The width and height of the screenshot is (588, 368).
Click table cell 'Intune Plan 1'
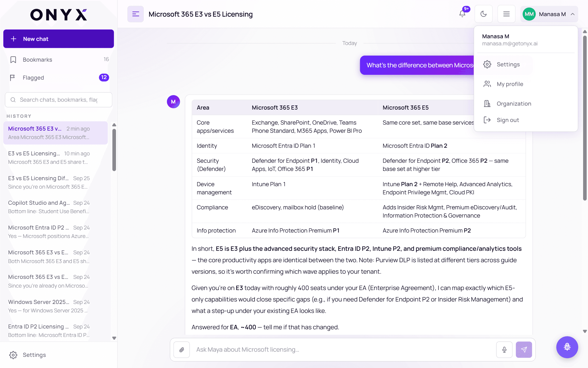click(x=268, y=184)
